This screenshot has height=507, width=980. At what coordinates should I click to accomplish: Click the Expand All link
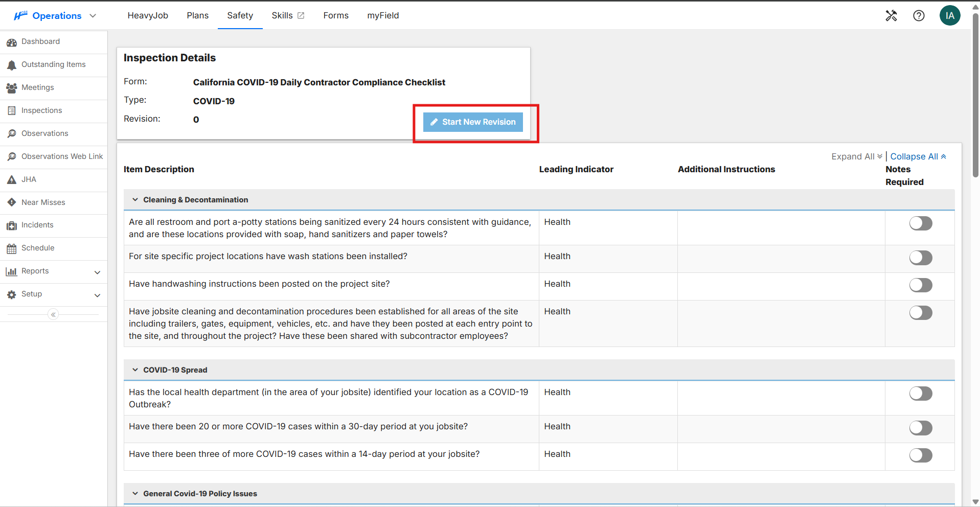click(857, 156)
